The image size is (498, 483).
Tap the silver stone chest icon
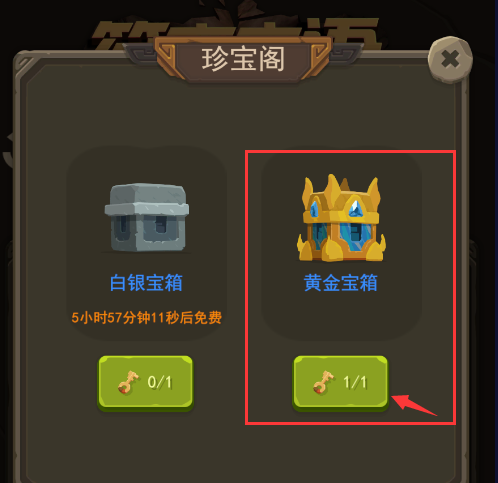pos(147,217)
